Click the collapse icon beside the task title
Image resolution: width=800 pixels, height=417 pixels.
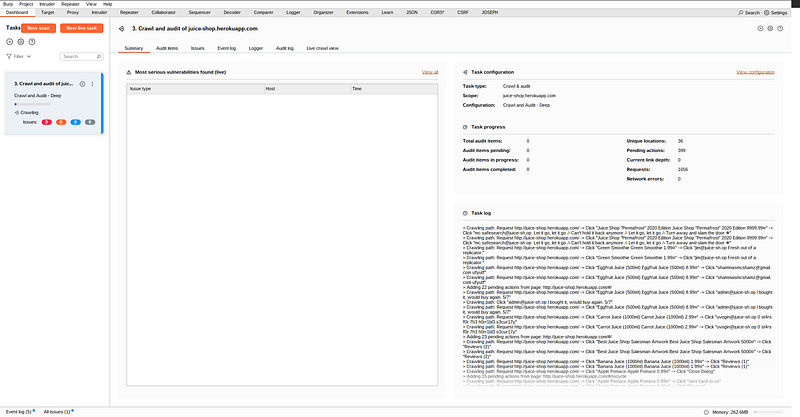tap(121, 29)
